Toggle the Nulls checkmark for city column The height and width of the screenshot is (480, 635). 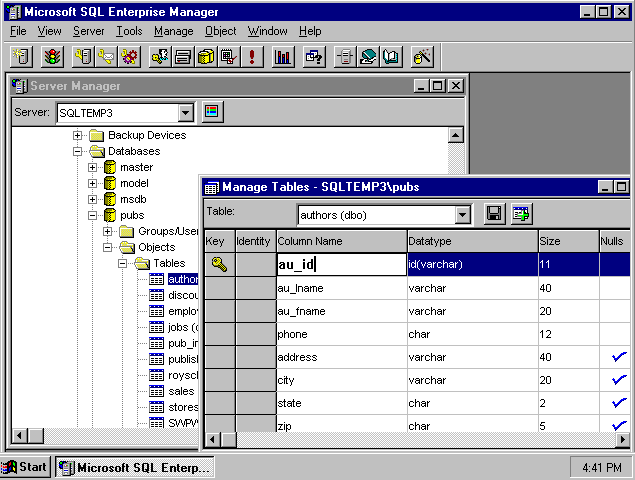click(617, 380)
